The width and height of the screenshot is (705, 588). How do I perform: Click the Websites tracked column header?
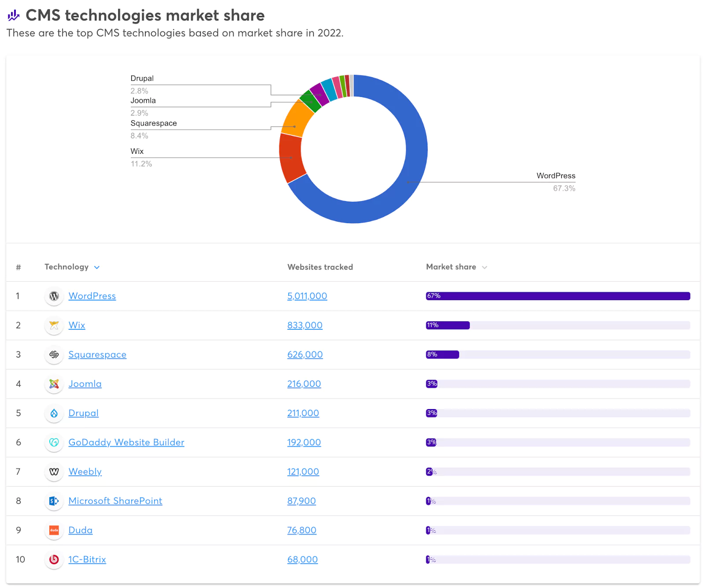320,267
